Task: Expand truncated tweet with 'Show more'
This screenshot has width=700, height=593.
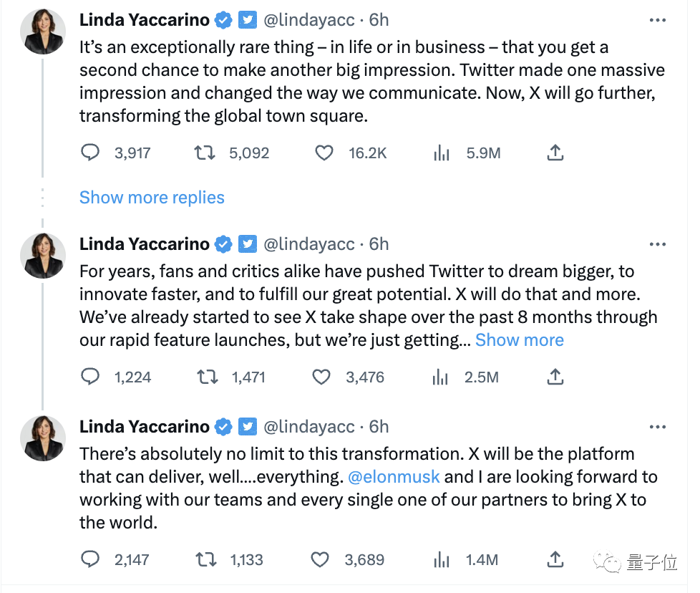Action: point(520,340)
